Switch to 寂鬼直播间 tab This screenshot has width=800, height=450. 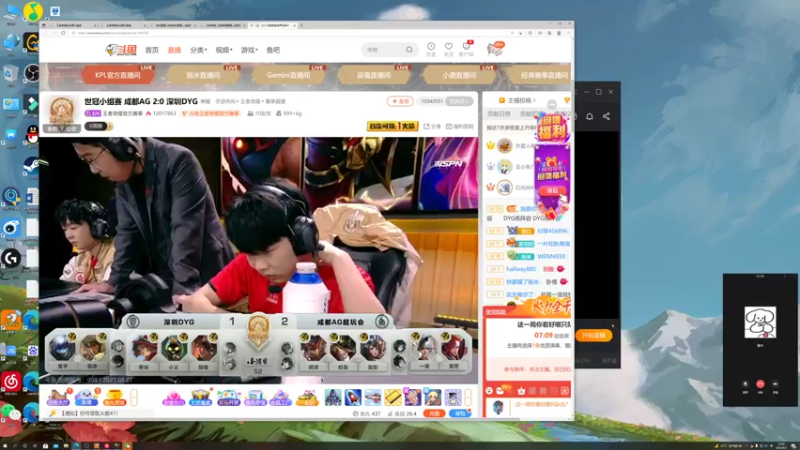tap(373, 75)
